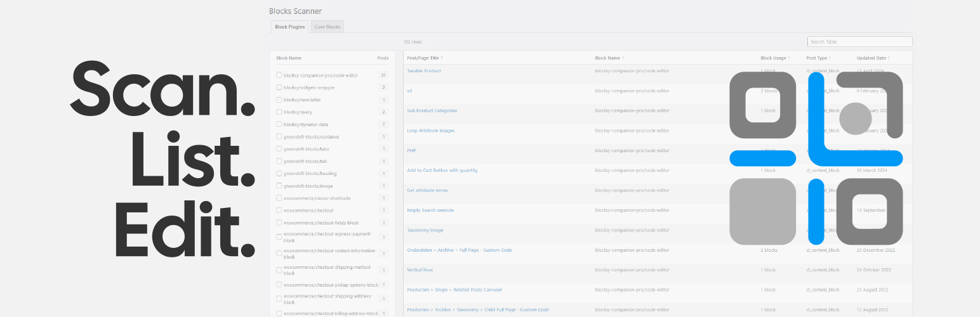Image resolution: width=980 pixels, height=317 pixels.
Task: Toggle the blocksy/query checkbox
Action: click(x=279, y=112)
